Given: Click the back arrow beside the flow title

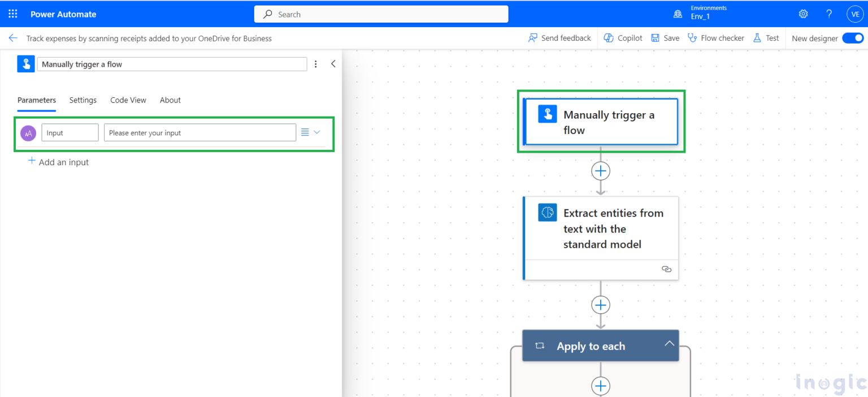Looking at the screenshot, I should 13,38.
